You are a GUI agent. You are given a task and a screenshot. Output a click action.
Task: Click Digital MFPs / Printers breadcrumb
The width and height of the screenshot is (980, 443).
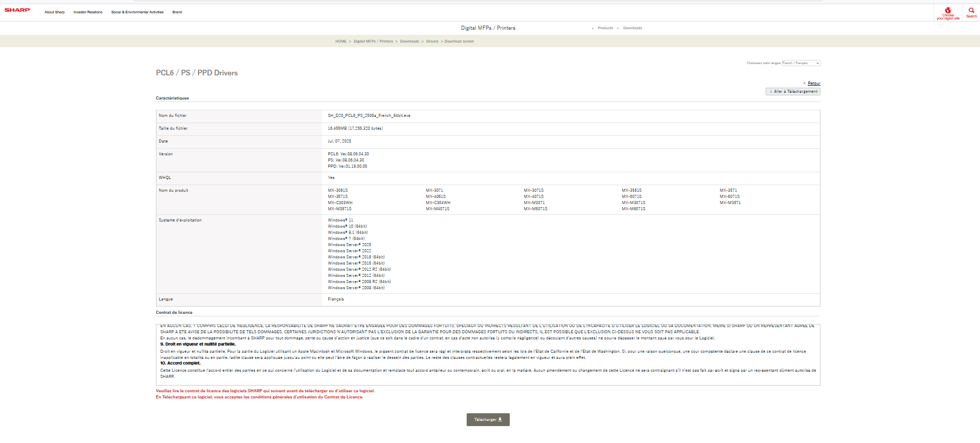373,42
